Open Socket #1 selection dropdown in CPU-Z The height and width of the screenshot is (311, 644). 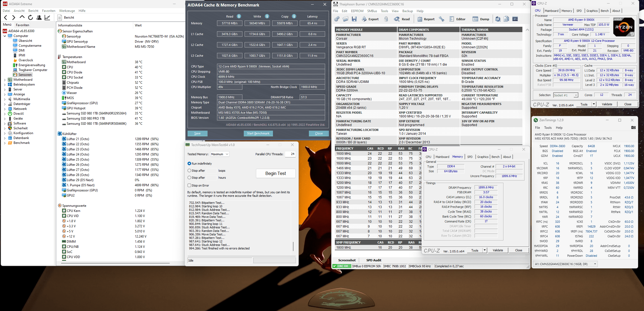(565, 95)
